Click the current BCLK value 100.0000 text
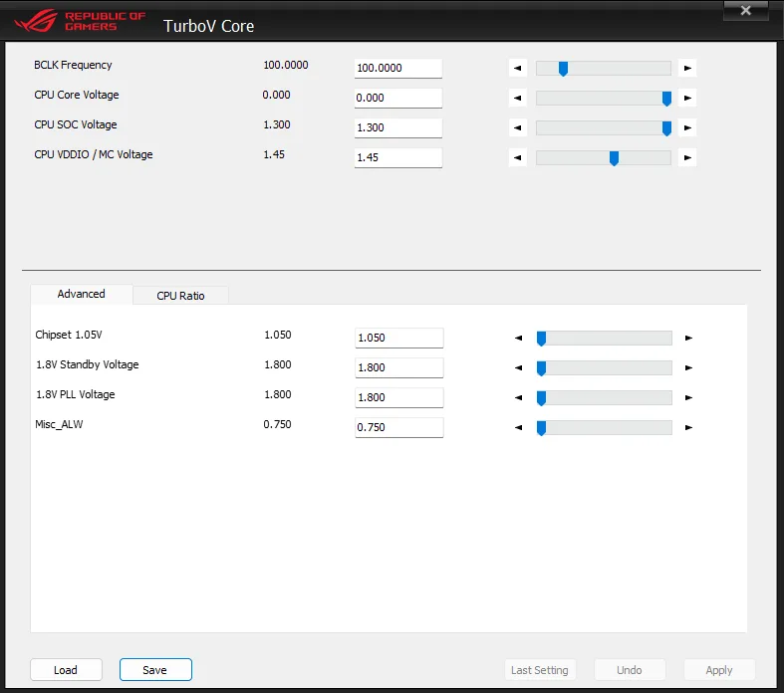The height and width of the screenshot is (693, 784). point(286,65)
